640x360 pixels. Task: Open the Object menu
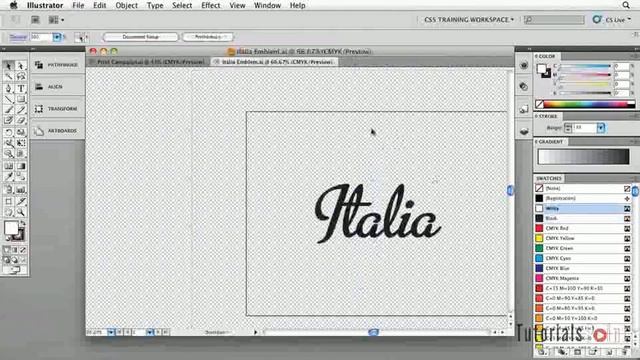(x=127, y=5)
